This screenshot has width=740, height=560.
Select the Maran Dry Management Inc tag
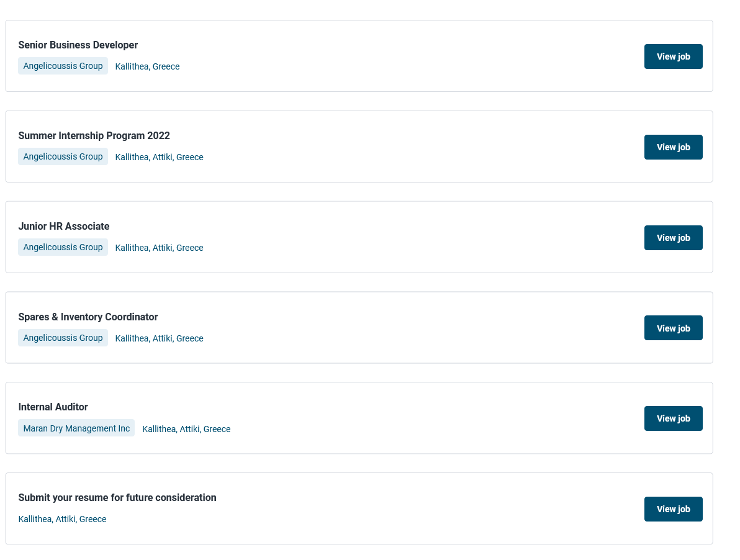(x=76, y=428)
